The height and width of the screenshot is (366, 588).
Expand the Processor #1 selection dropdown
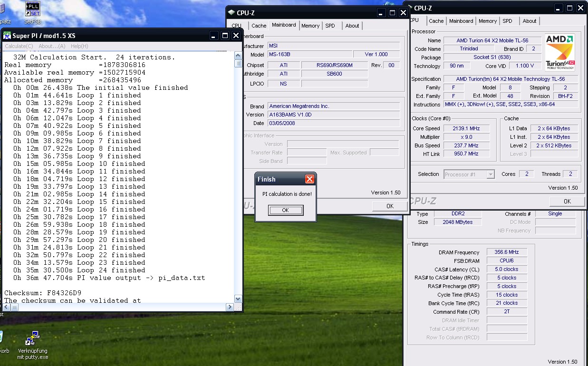click(491, 174)
